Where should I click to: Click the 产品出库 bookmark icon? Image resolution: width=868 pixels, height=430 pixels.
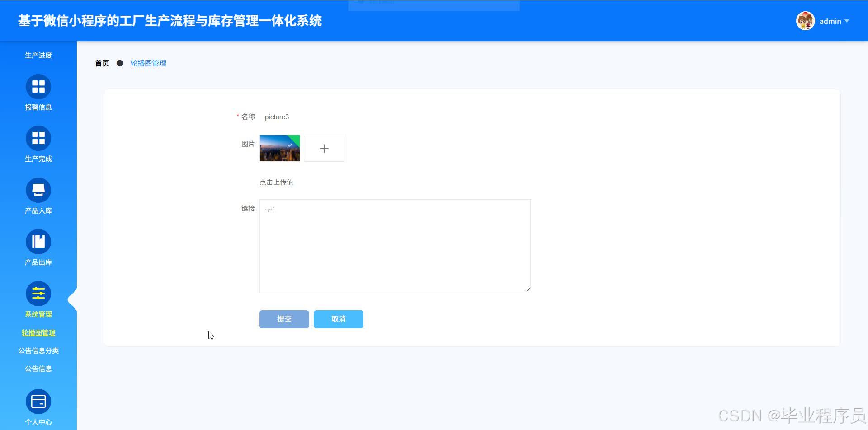[38, 242]
